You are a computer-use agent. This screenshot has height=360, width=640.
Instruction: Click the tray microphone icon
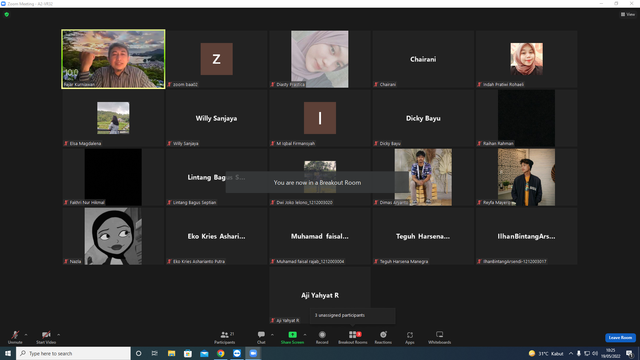pos(578,353)
